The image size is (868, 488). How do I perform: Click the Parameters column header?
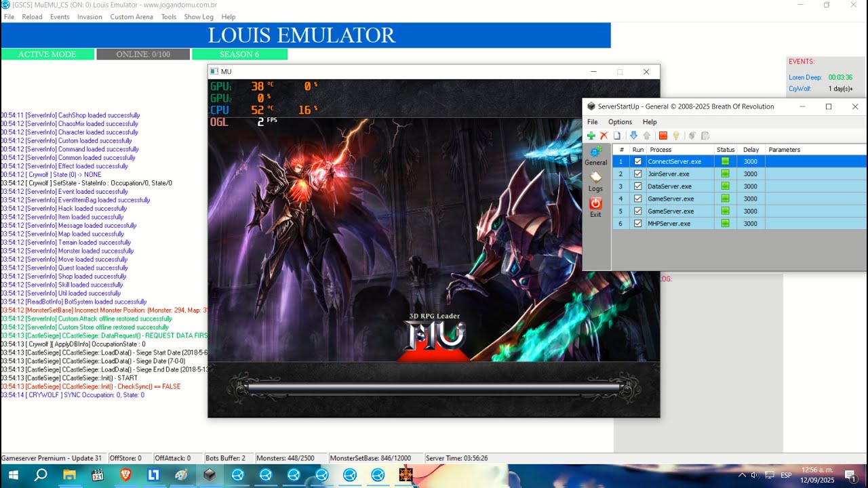click(x=816, y=149)
